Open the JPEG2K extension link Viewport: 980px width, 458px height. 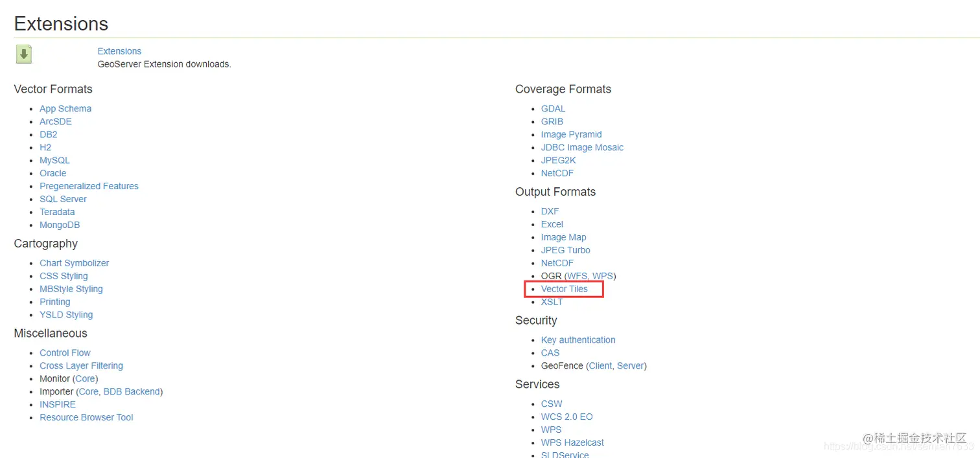coord(559,161)
